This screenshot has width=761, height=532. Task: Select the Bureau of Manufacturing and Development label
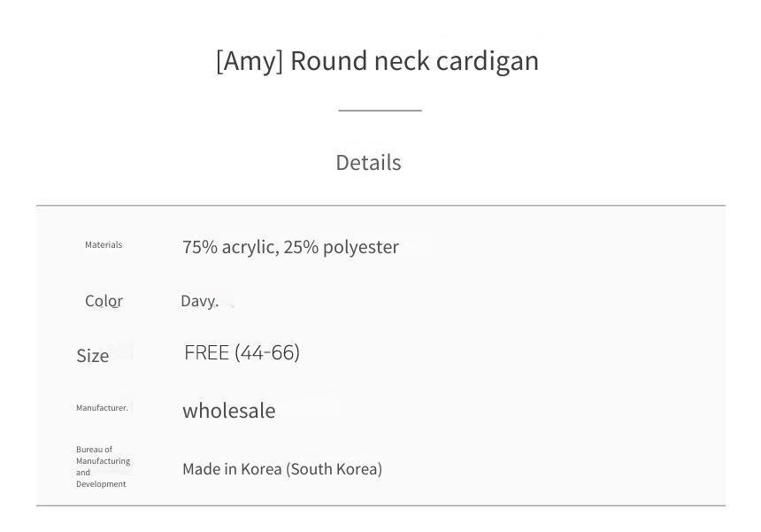103,466
